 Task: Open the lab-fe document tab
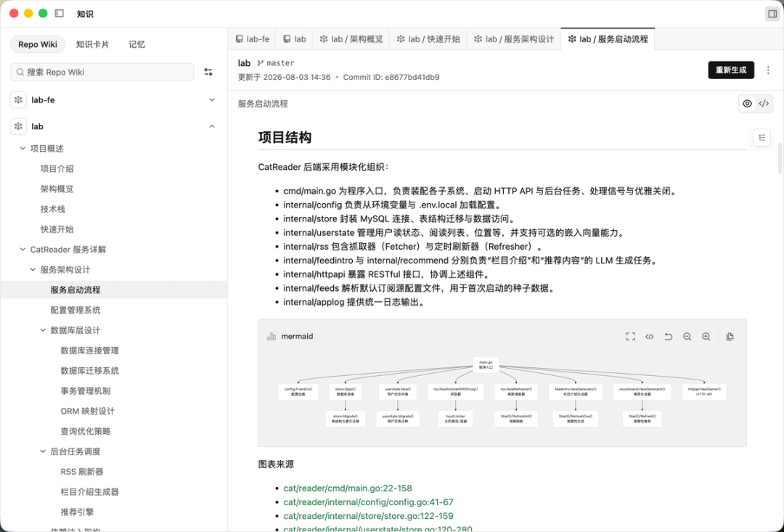(x=252, y=39)
